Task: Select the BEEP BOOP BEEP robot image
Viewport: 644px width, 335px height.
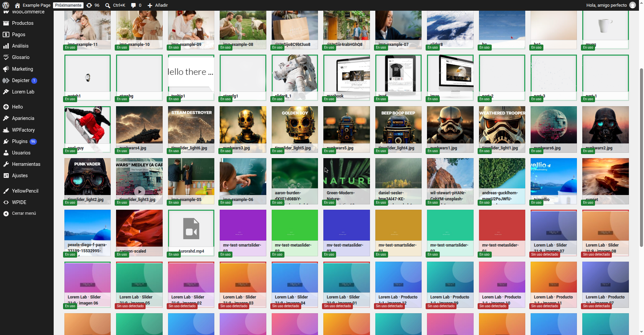Action: pos(398,130)
